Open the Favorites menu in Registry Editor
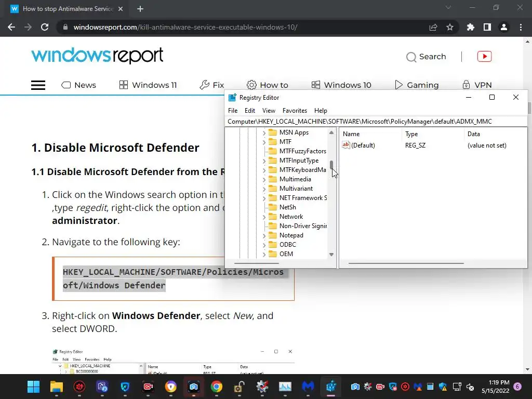Screen dimensions: 532x399 click(295, 111)
